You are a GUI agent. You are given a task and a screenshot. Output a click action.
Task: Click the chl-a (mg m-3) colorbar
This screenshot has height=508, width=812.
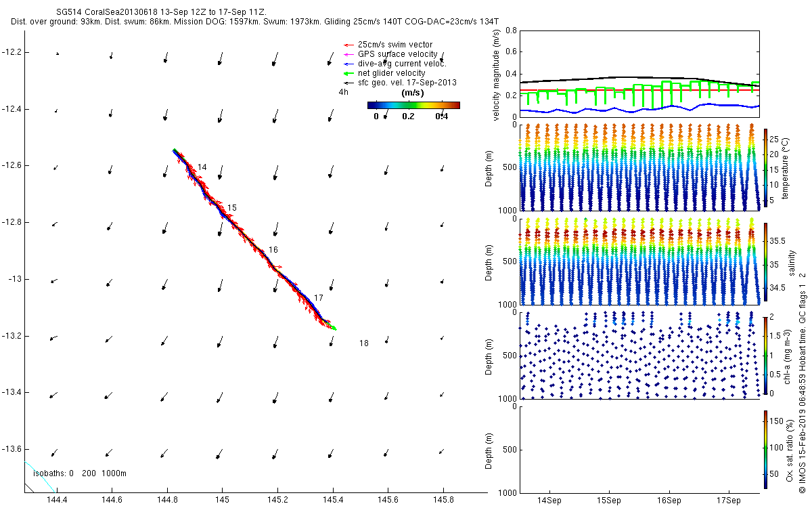[x=765, y=356]
